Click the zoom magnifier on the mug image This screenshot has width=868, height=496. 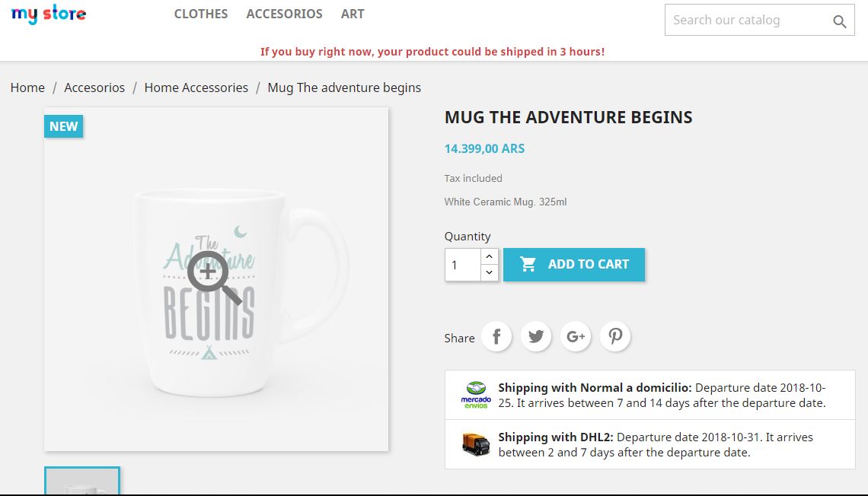click(x=213, y=277)
